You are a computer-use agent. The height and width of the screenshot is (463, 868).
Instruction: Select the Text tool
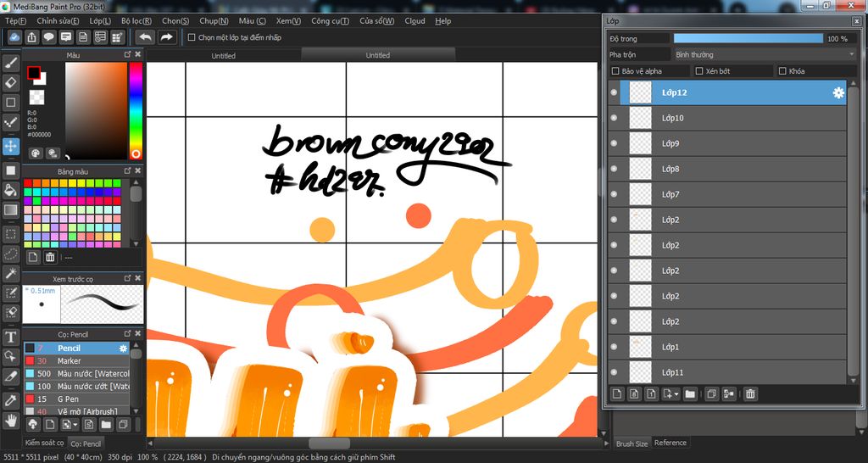(10, 337)
